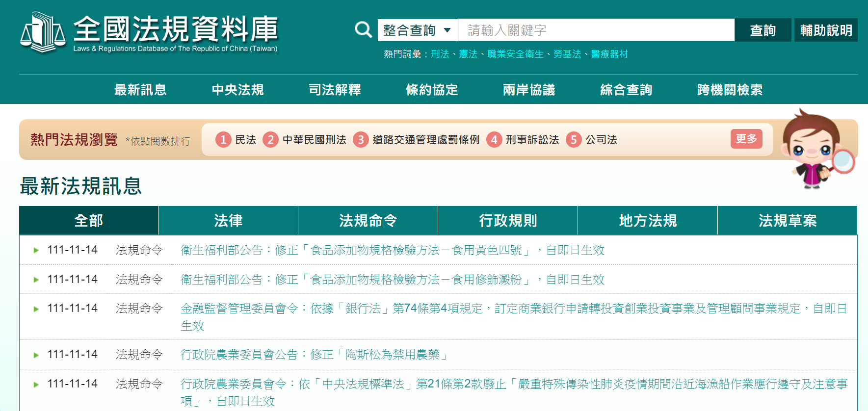Viewport: 868px width, 411px height.
Task: Open 條約協定 navigation menu
Action: click(x=432, y=90)
